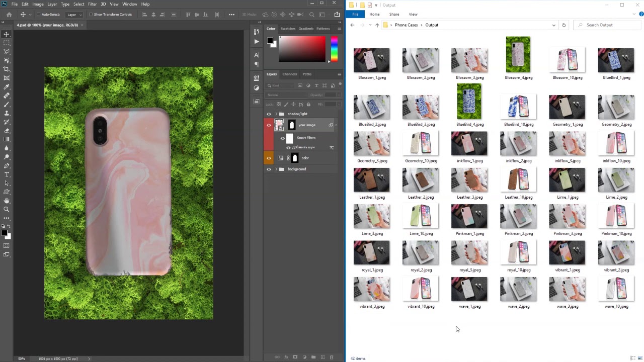This screenshot has height=362, width=644.
Task: Enable Show Transform Controls checkbox
Action: (x=91, y=15)
